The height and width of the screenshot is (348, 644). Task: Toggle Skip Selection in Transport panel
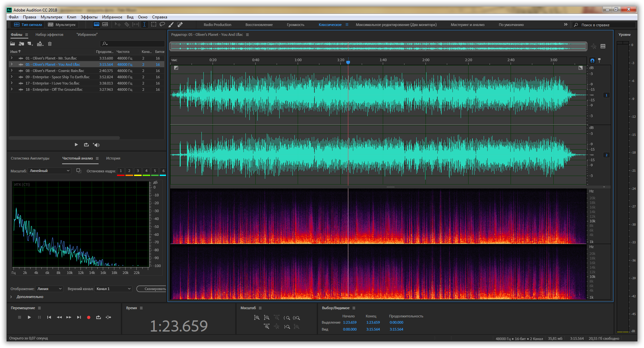(108, 317)
